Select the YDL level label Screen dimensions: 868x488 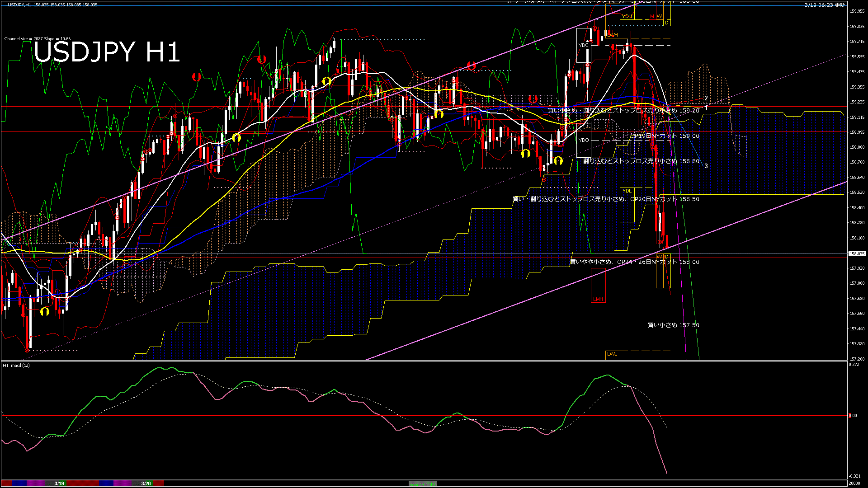pyautogui.click(x=627, y=191)
